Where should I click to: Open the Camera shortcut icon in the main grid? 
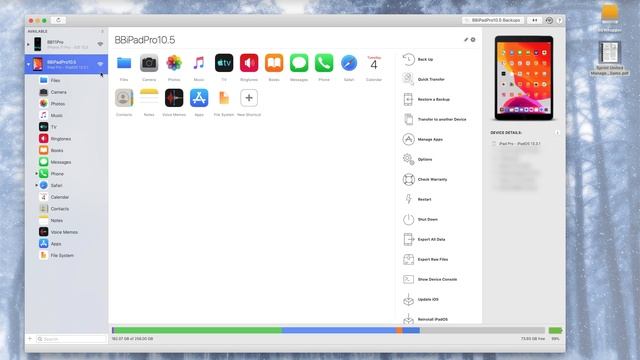tap(149, 63)
